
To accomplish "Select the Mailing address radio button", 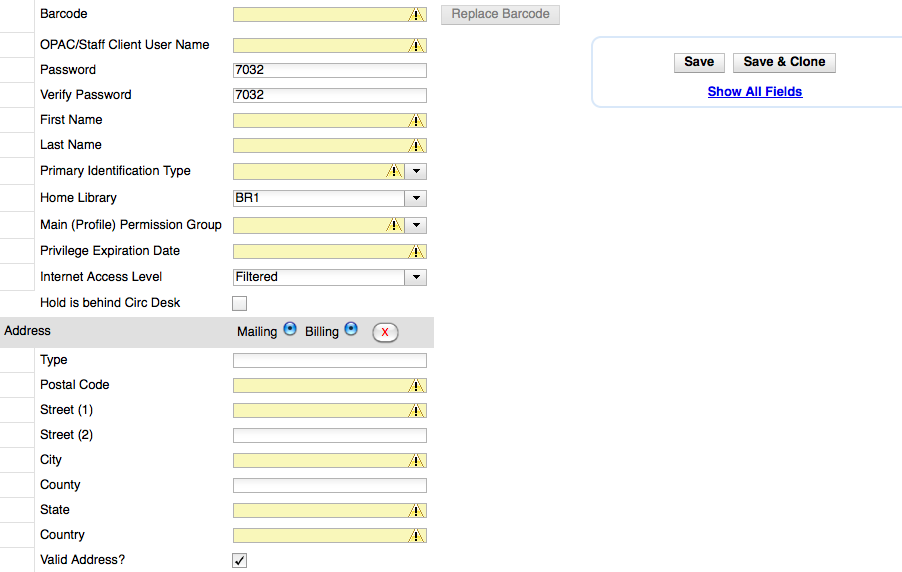I will click(290, 329).
